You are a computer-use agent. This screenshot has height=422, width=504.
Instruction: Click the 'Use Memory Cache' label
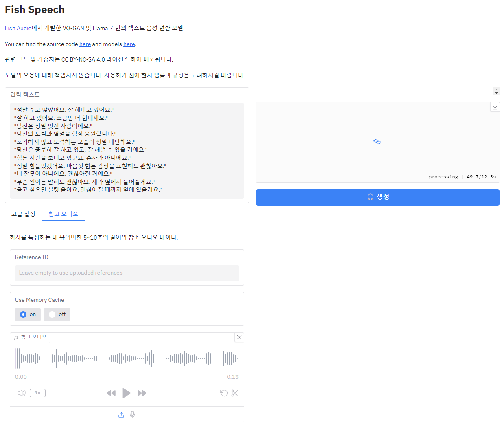click(x=39, y=300)
